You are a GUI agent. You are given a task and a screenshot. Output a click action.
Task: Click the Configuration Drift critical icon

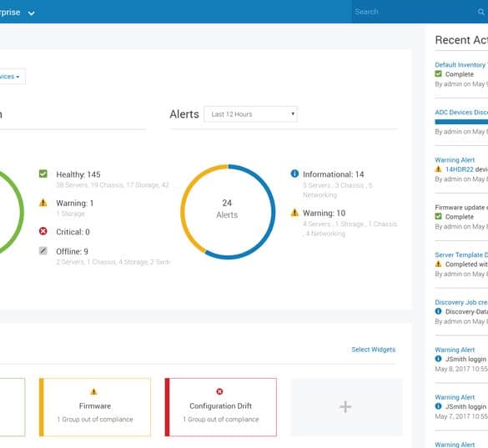pos(219,391)
